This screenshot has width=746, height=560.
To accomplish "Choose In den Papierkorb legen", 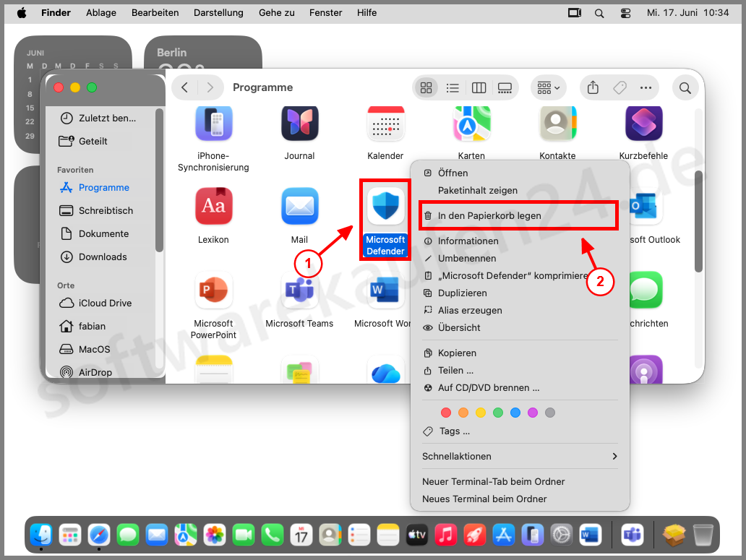I will pos(520,216).
